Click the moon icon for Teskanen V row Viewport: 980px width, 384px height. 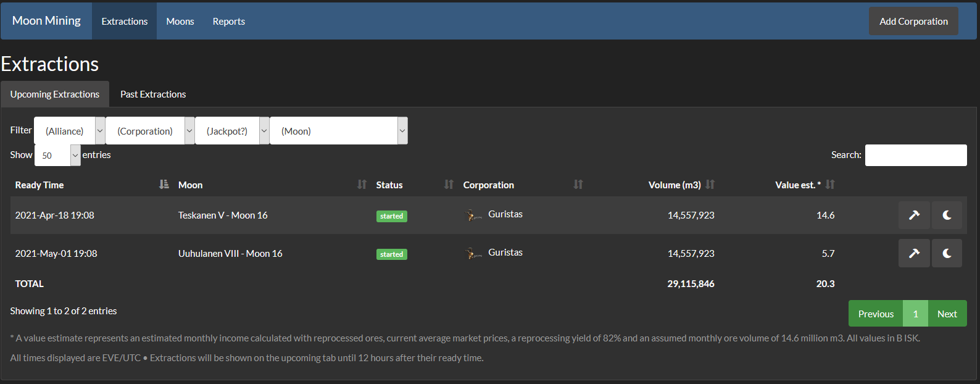click(x=947, y=215)
